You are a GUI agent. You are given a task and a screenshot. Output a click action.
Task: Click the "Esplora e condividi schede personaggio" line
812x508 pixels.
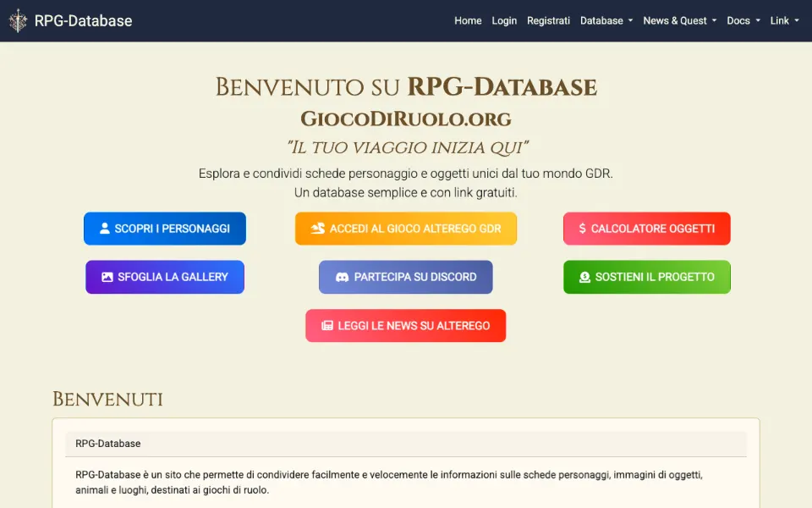406,173
